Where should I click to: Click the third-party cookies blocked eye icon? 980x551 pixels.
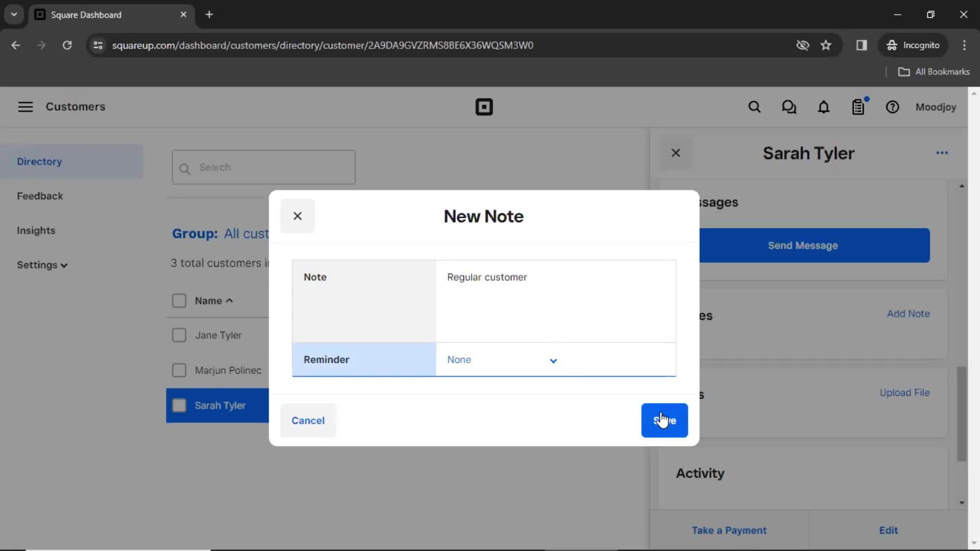802,45
